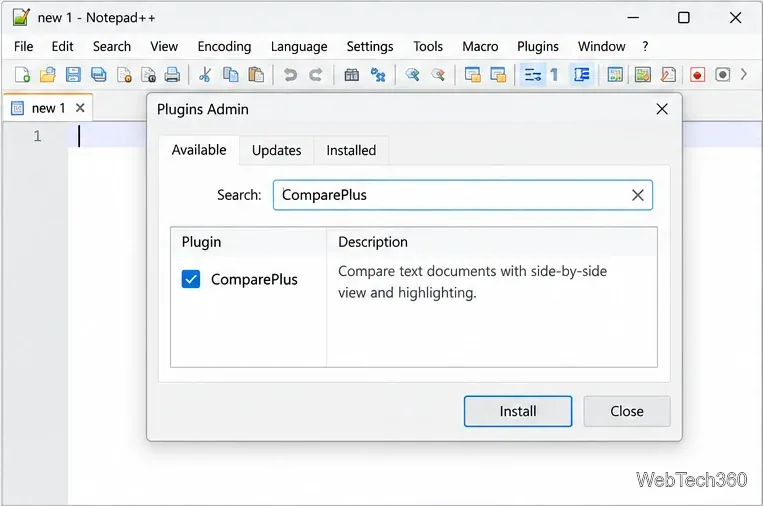Open the ? help menu
763x506 pixels.
tap(645, 46)
